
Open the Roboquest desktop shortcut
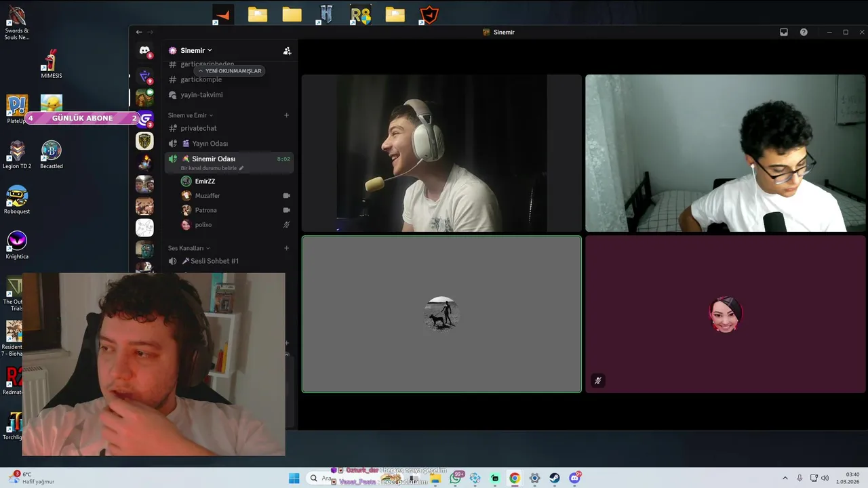point(17,200)
